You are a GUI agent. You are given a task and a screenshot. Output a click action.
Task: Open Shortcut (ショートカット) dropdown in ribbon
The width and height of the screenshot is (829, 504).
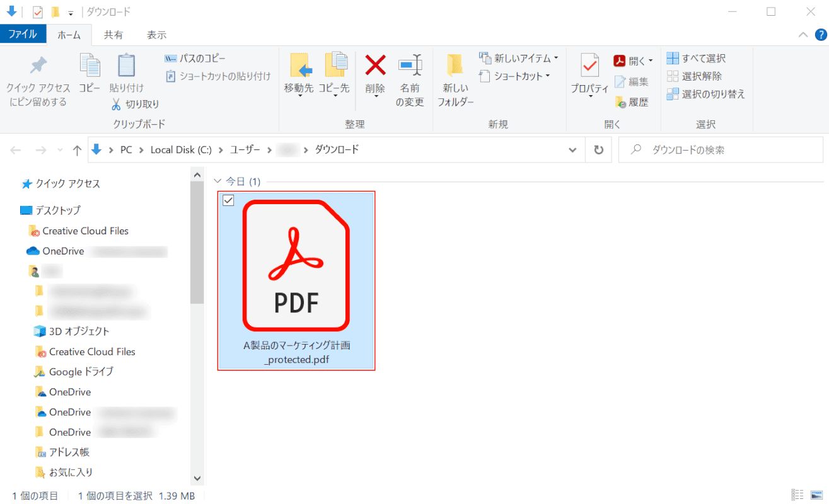tap(514, 76)
